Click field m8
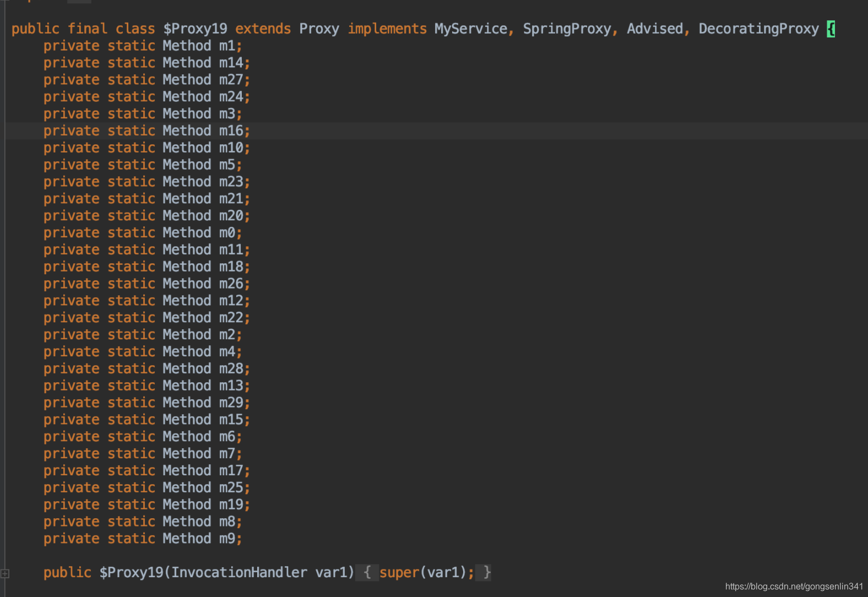868x597 pixels. pos(227,522)
